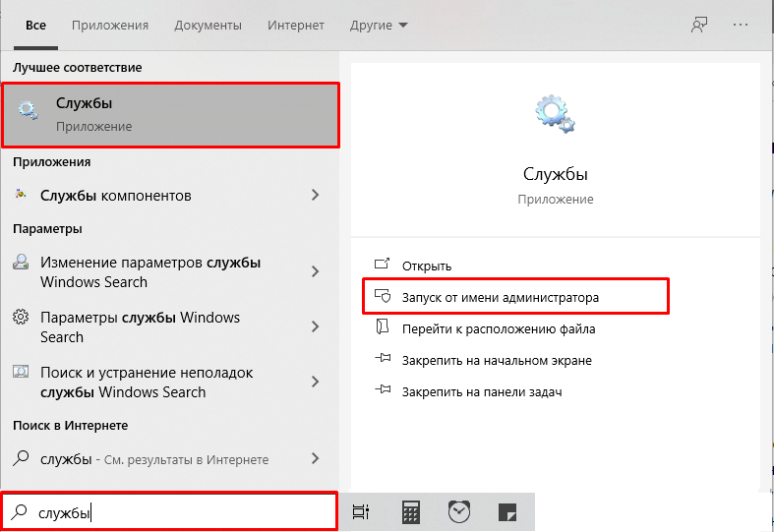This screenshot has height=532, width=774.
Task: Switch to the Интернет tab
Action: coord(296,26)
